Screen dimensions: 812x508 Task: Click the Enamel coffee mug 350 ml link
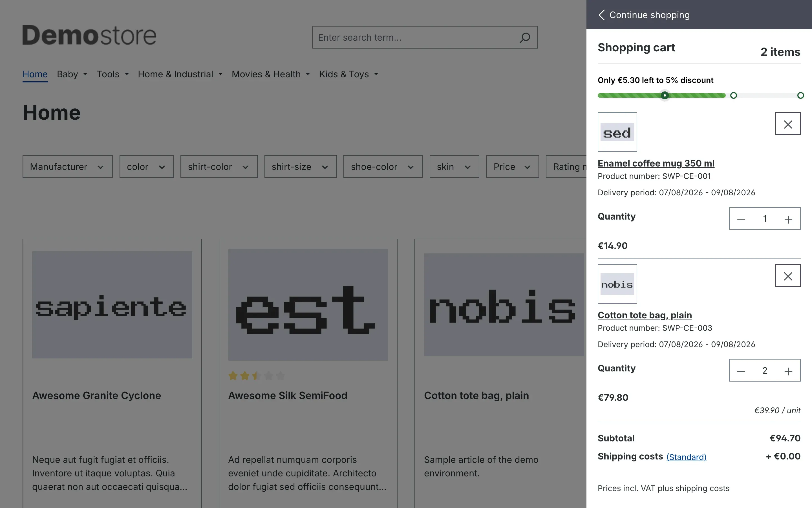coord(656,163)
